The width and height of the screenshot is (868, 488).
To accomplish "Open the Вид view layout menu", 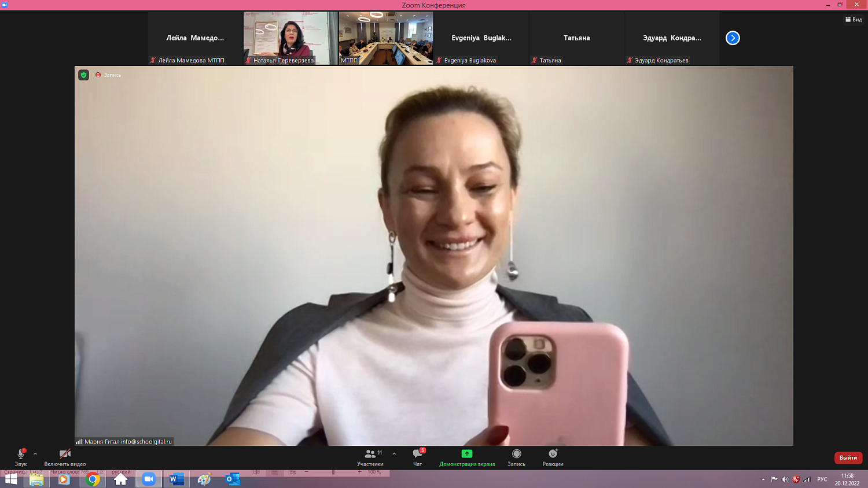I will coord(854,20).
